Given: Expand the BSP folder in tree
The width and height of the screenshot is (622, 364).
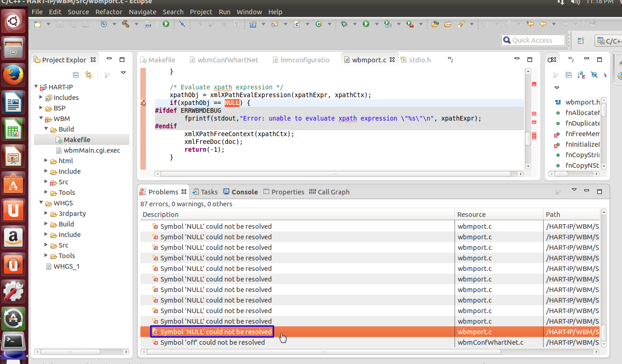Looking at the screenshot, I should click(x=41, y=108).
